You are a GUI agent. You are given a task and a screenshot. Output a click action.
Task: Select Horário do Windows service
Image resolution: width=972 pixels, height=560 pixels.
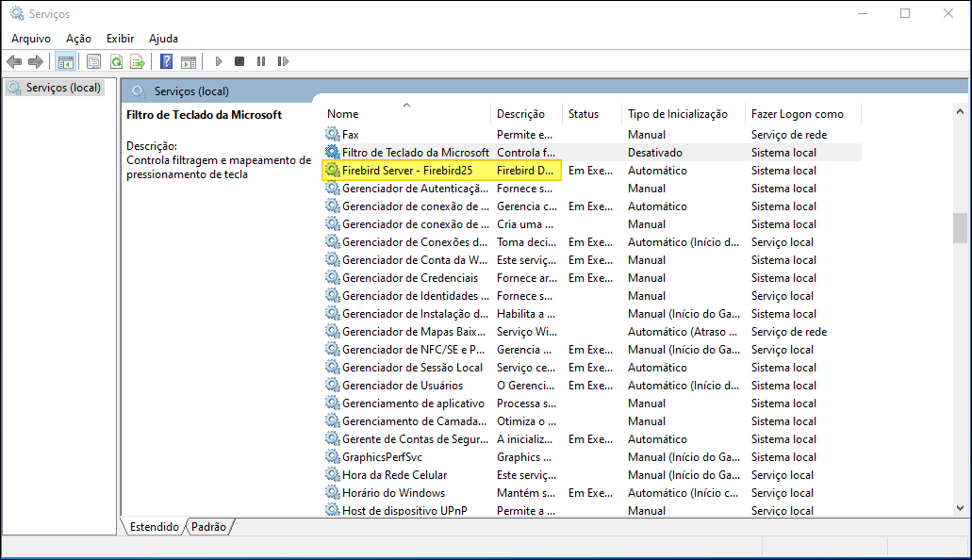coord(592,493)
